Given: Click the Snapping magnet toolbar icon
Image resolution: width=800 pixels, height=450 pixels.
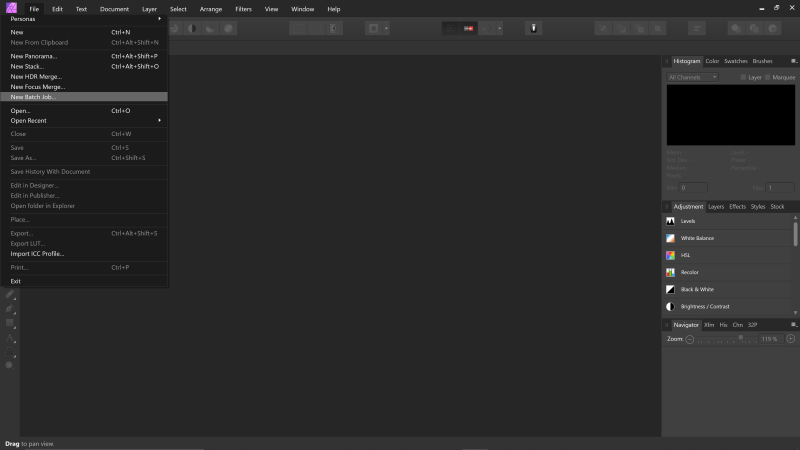Looking at the screenshot, I should point(487,29).
